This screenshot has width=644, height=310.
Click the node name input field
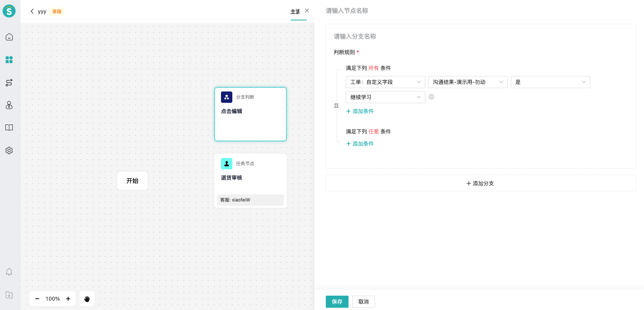pos(416,11)
